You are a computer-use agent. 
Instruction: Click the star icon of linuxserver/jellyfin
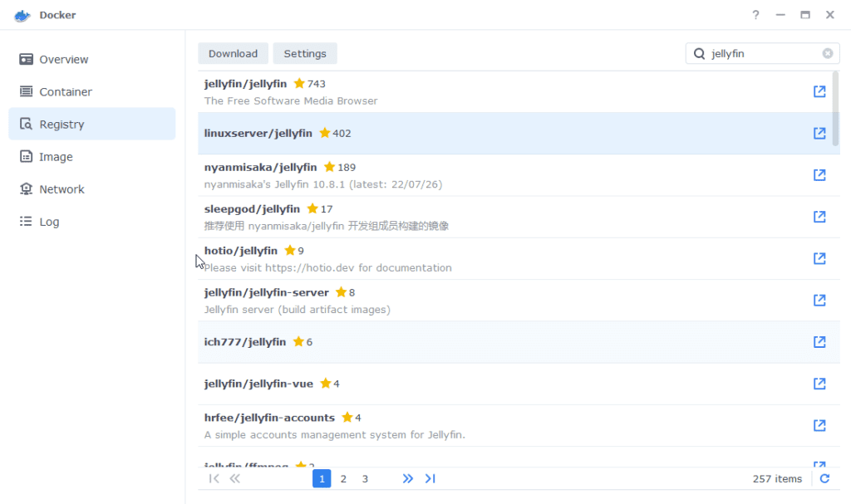tap(325, 133)
